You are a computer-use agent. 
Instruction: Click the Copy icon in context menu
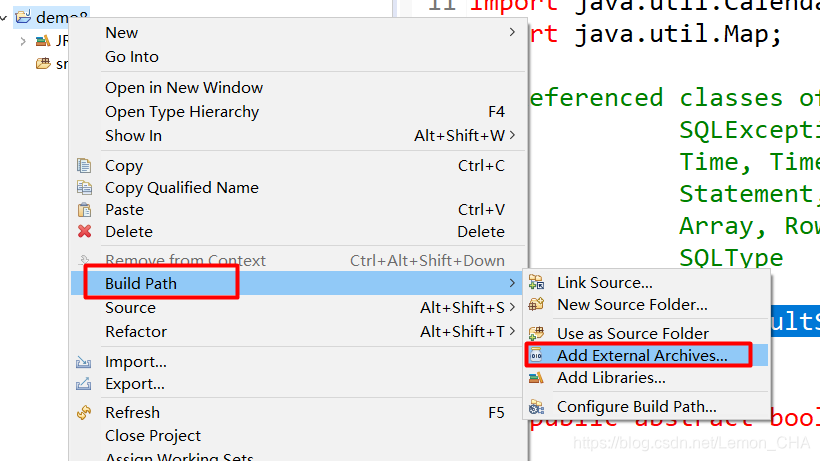[x=84, y=166]
